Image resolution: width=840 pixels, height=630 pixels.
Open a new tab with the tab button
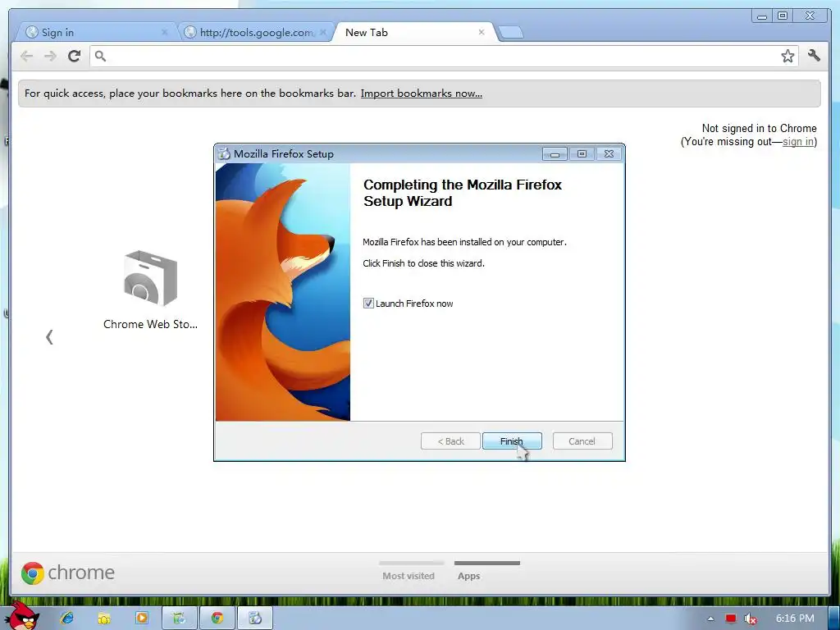(510, 33)
